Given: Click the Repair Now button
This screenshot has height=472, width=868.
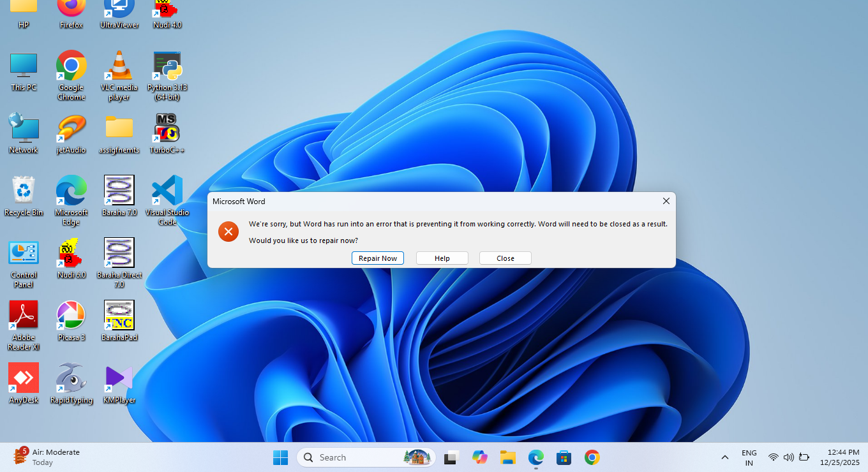Looking at the screenshot, I should 377,258.
